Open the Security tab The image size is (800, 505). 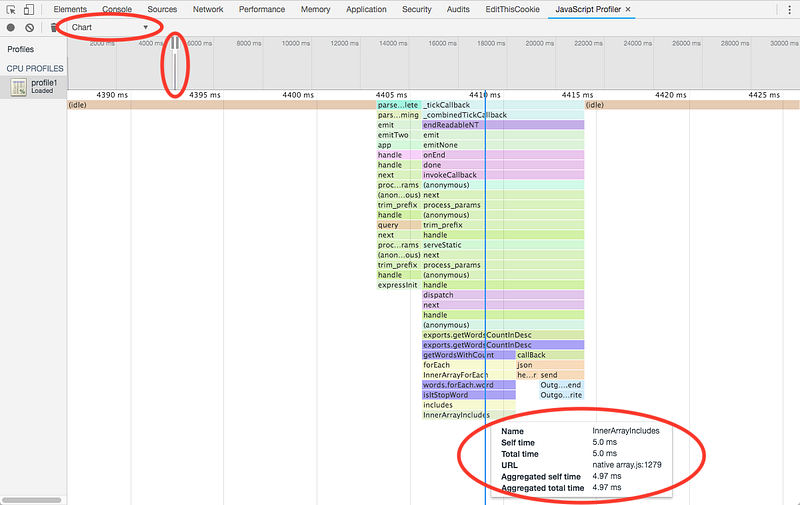[x=417, y=9]
